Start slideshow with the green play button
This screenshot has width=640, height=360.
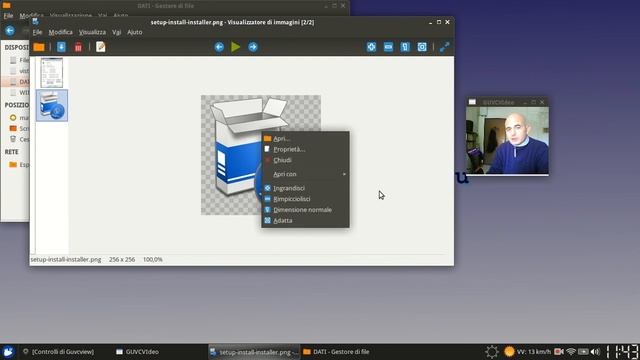point(236,47)
